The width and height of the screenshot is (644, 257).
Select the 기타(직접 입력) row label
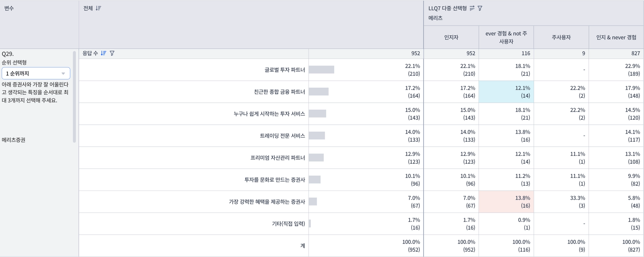click(288, 224)
